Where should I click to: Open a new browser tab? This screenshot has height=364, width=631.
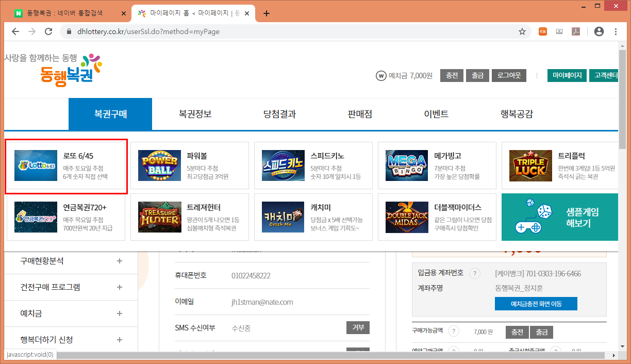coord(267,13)
